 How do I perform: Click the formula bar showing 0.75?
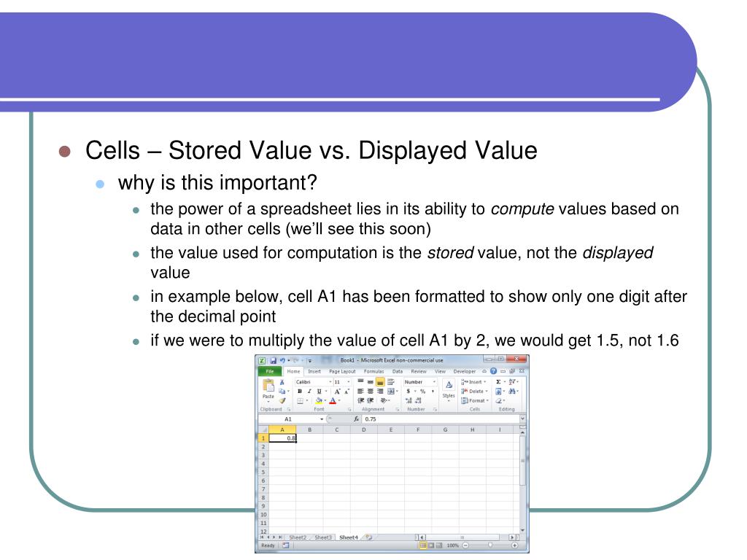pyautogui.click(x=441, y=419)
